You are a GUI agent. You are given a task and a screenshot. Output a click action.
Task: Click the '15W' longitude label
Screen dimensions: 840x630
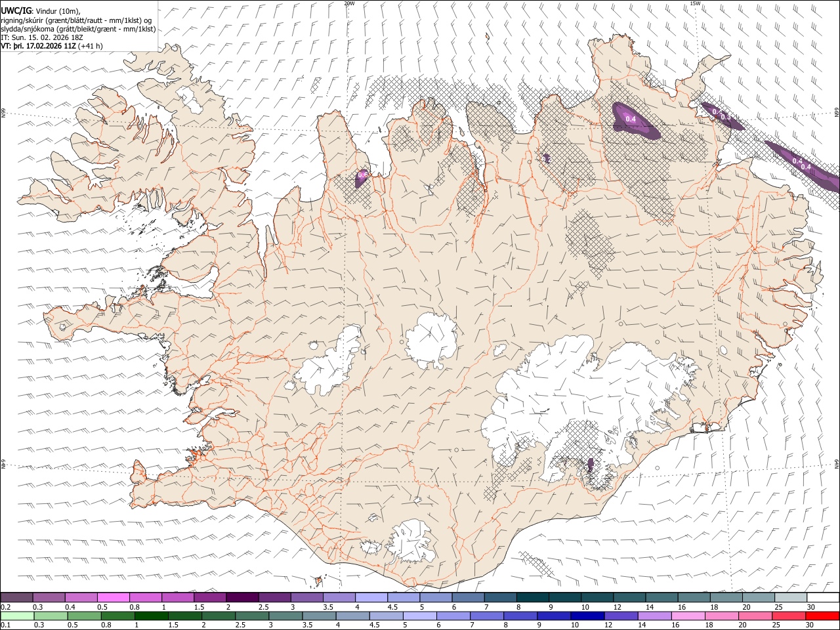click(695, 3)
